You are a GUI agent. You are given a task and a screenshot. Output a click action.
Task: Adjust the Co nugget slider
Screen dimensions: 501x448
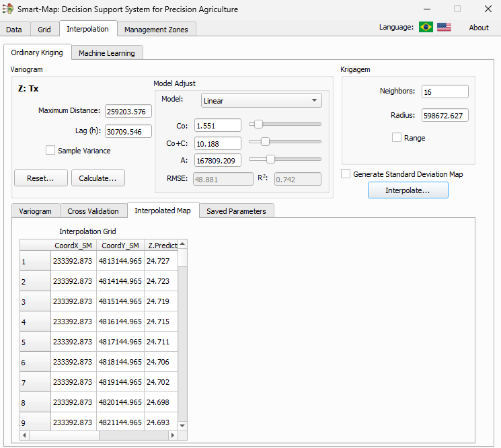258,124
